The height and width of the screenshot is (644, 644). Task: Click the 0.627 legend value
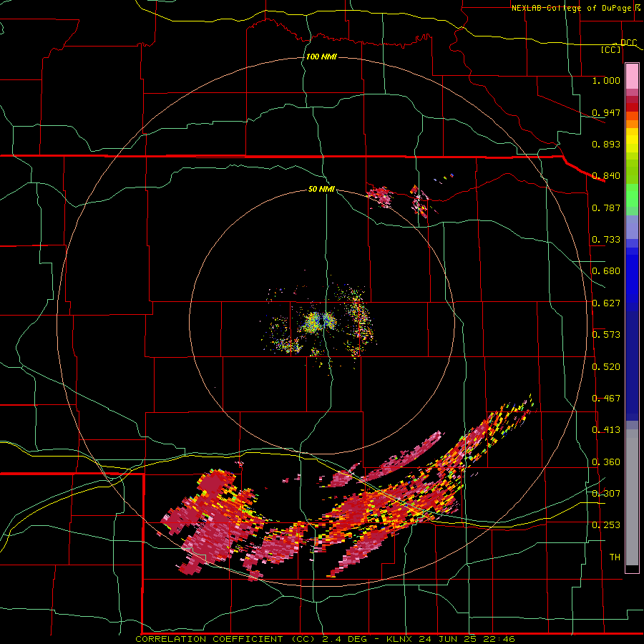[x=606, y=303]
